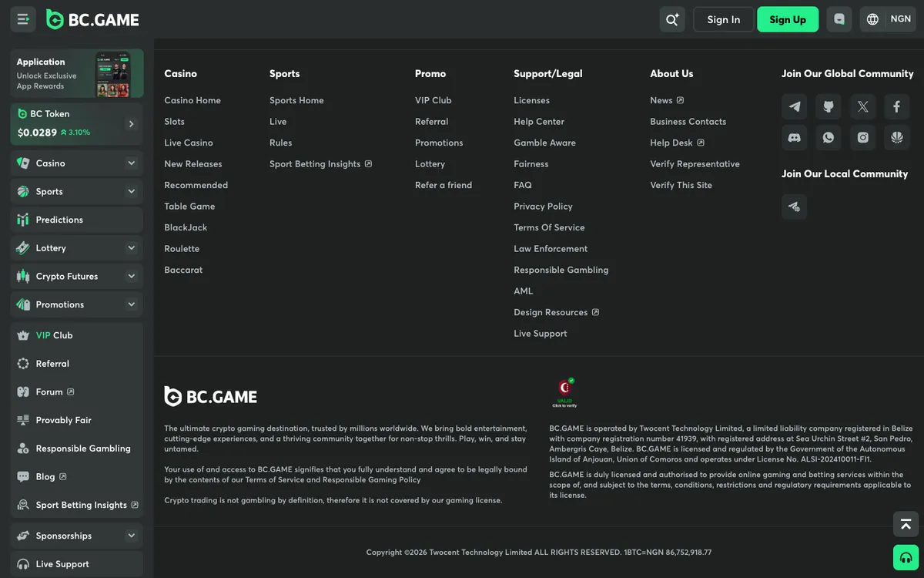This screenshot has height=578, width=924.
Task: Click the green Sign Up button
Action: [788, 19]
